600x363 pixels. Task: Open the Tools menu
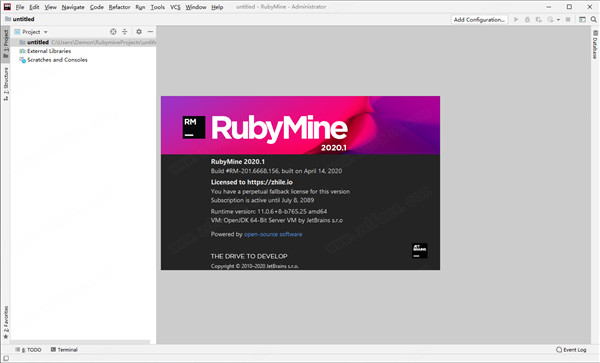157,7
